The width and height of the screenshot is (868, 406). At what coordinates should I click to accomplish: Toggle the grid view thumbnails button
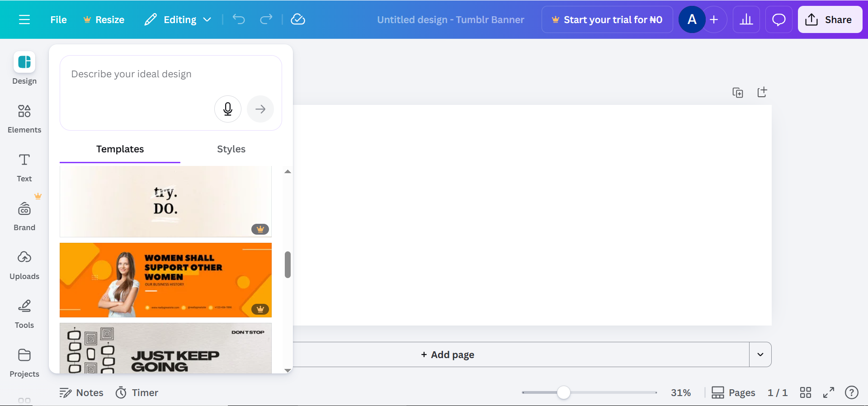806,392
